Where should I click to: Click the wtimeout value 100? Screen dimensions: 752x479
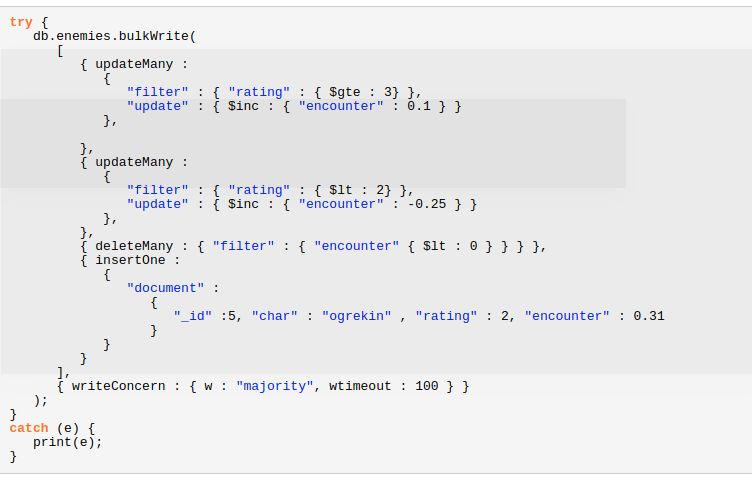(x=426, y=386)
